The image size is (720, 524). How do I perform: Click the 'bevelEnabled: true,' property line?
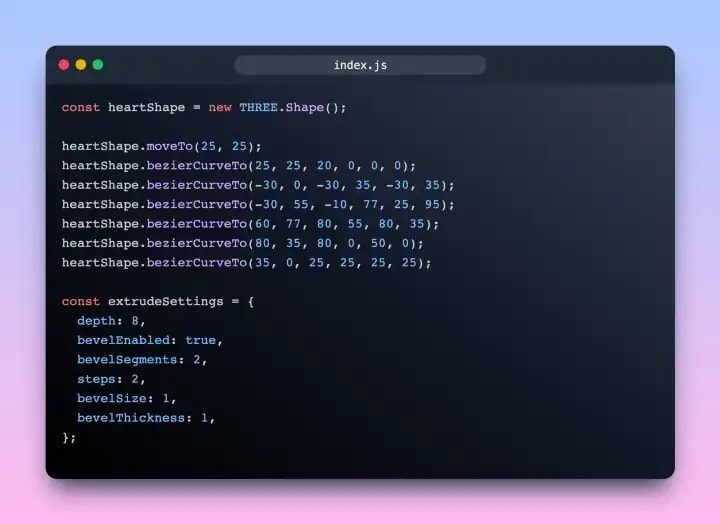[x=150, y=340]
